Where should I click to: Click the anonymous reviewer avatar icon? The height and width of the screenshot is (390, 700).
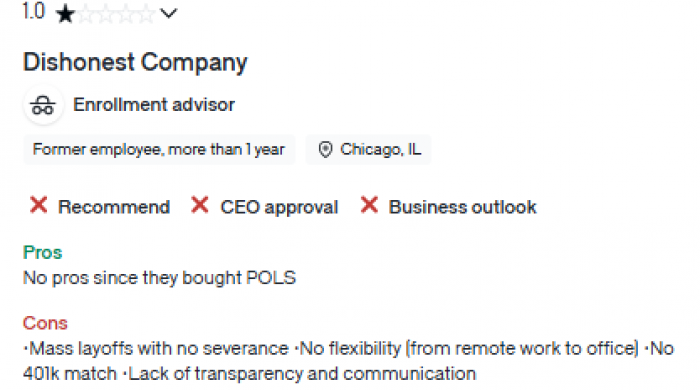point(43,105)
